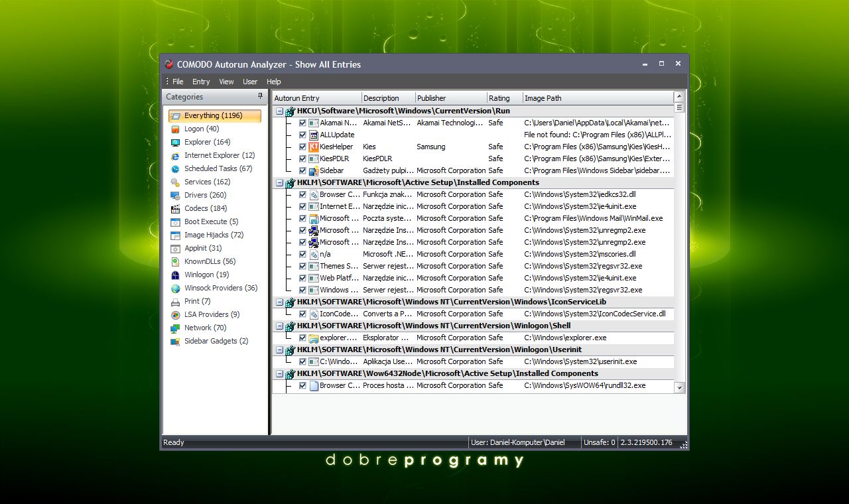
Task: Click the Unsafe: 0 status entry
Action: (599, 442)
